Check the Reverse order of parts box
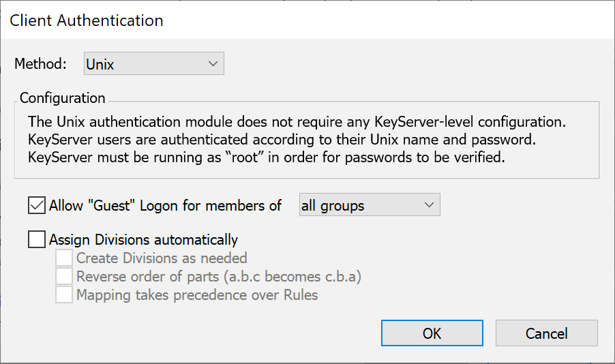This screenshot has height=364, width=615. tap(64, 277)
